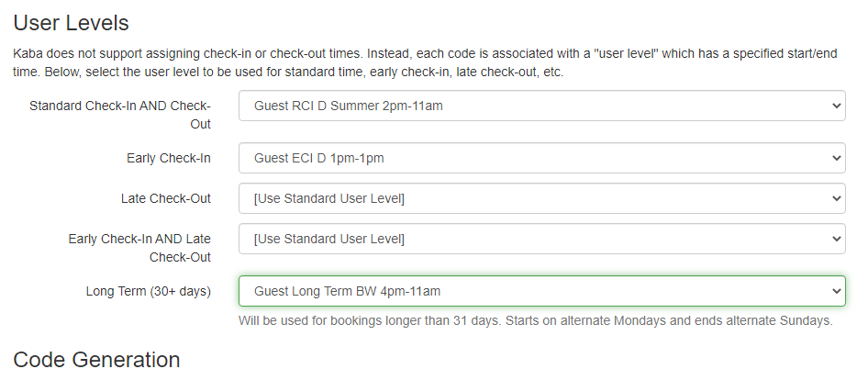868x369 pixels.
Task: Click the "Guest Long Term BW 4pm-11am" selected value
Action: (348, 291)
